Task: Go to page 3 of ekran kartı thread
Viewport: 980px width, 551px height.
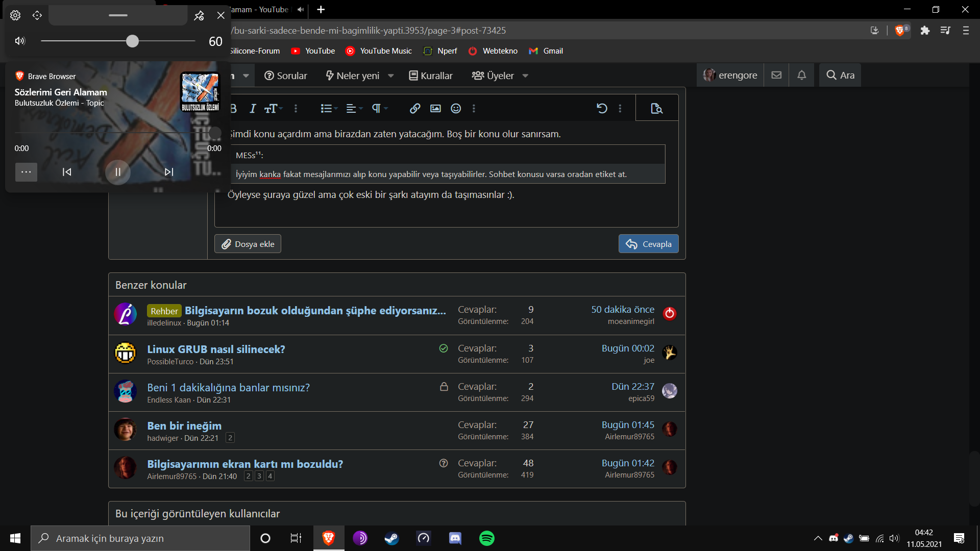Action: click(x=259, y=476)
